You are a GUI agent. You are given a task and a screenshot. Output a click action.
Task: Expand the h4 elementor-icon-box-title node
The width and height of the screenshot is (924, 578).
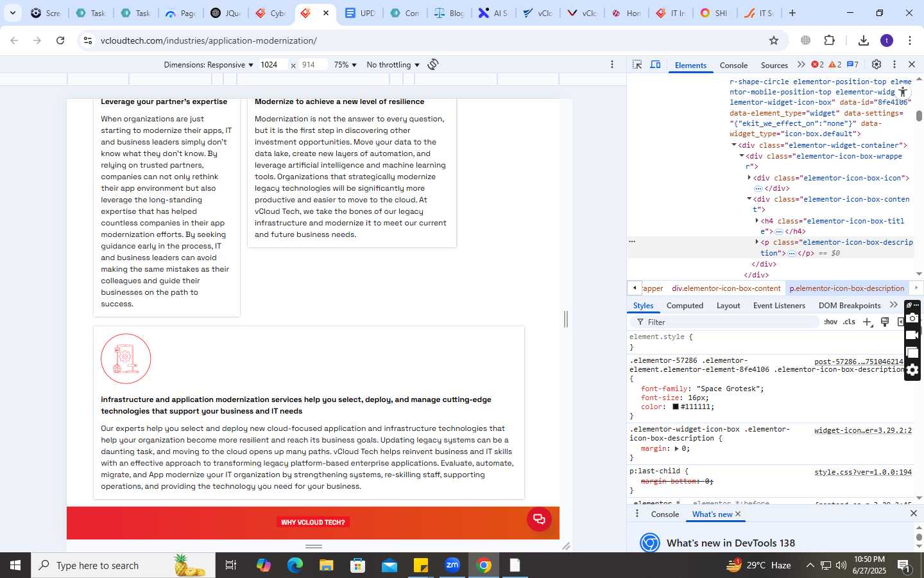click(757, 220)
